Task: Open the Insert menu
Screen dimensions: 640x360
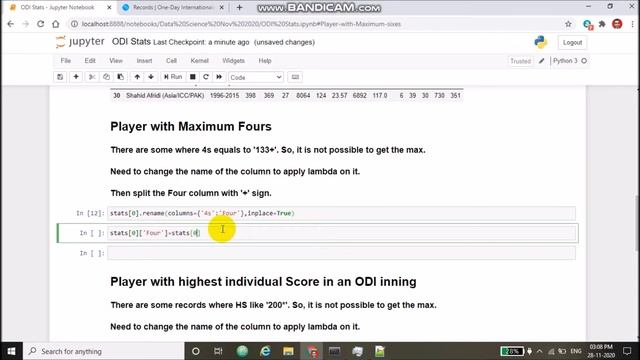Action: 144,61
